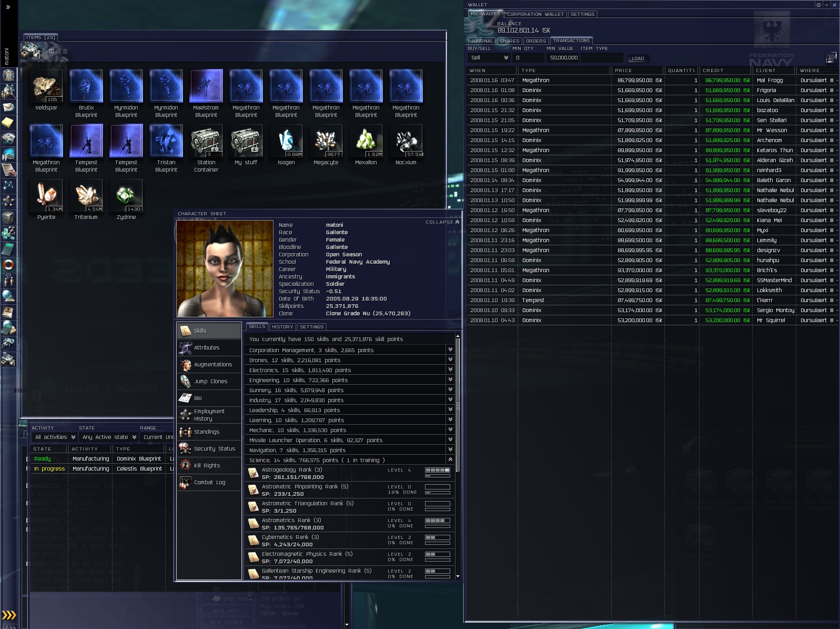Click the Load button in wallet
840x629 pixels.
(x=637, y=58)
